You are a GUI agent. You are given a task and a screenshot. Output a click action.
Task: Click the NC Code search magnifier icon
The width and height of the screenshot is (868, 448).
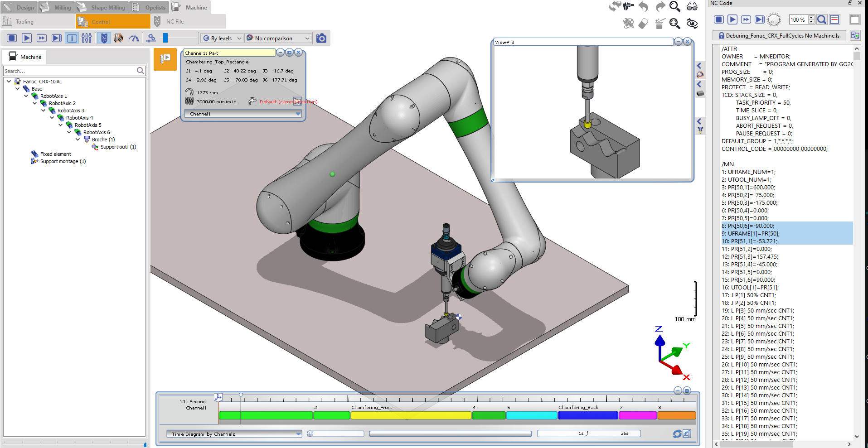coord(822,19)
